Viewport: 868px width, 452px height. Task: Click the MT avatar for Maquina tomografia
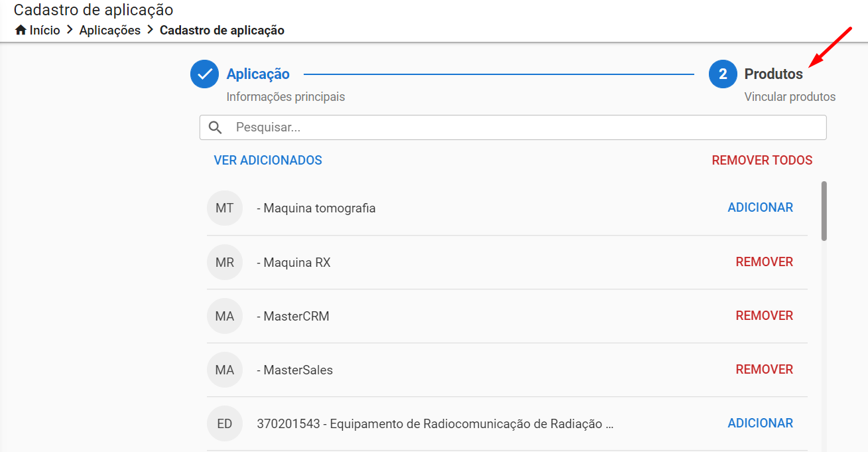[x=225, y=208]
